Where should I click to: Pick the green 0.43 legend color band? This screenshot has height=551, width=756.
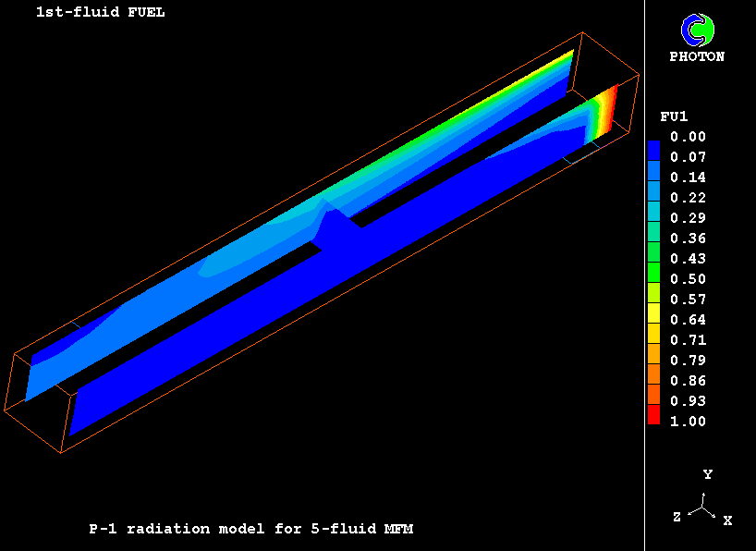(x=653, y=258)
